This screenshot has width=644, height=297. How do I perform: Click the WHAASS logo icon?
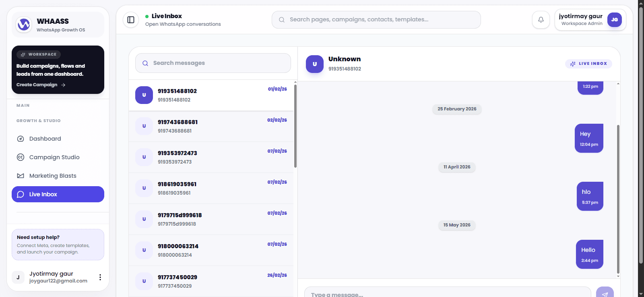click(x=24, y=25)
